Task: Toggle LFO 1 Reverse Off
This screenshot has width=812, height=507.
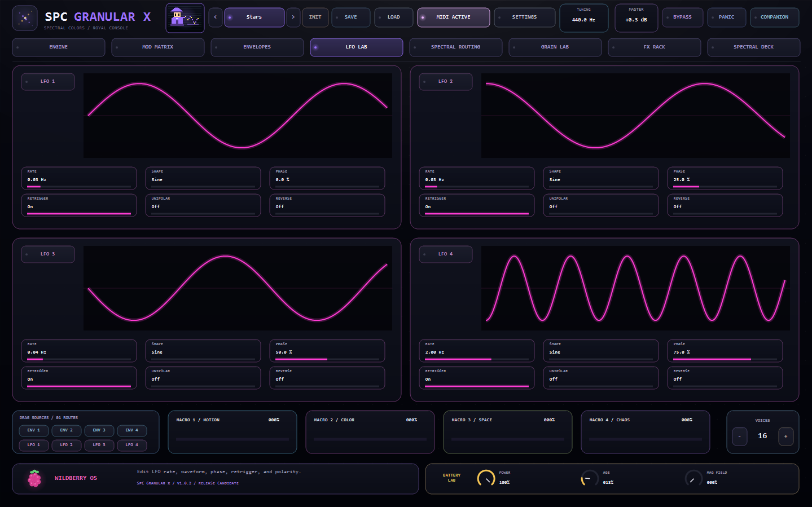Action: pyautogui.click(x=327, y=205)
